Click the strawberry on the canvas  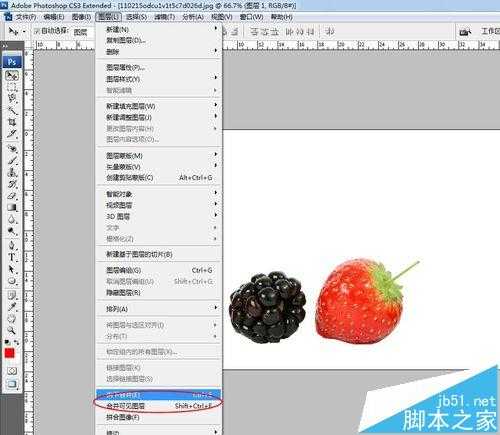click(360, 302)
